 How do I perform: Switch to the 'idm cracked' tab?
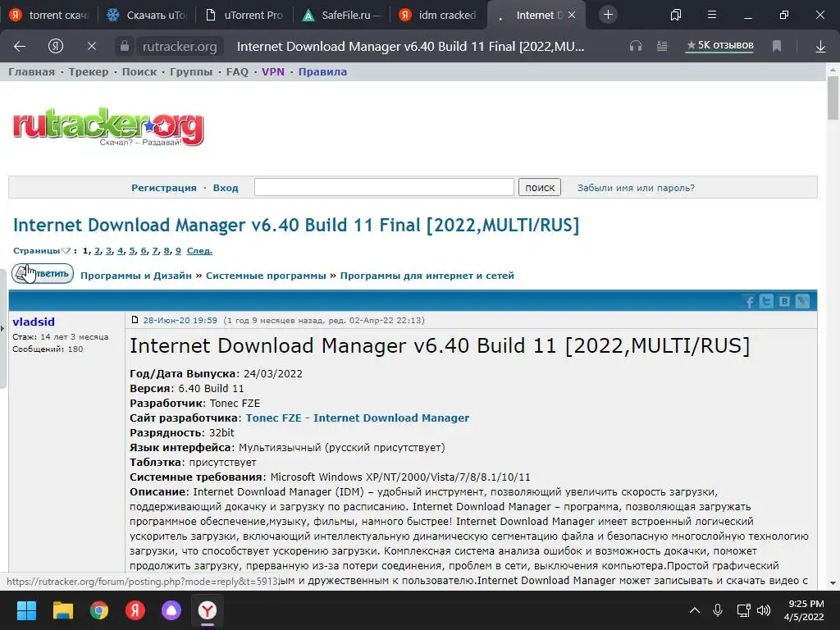438,15
